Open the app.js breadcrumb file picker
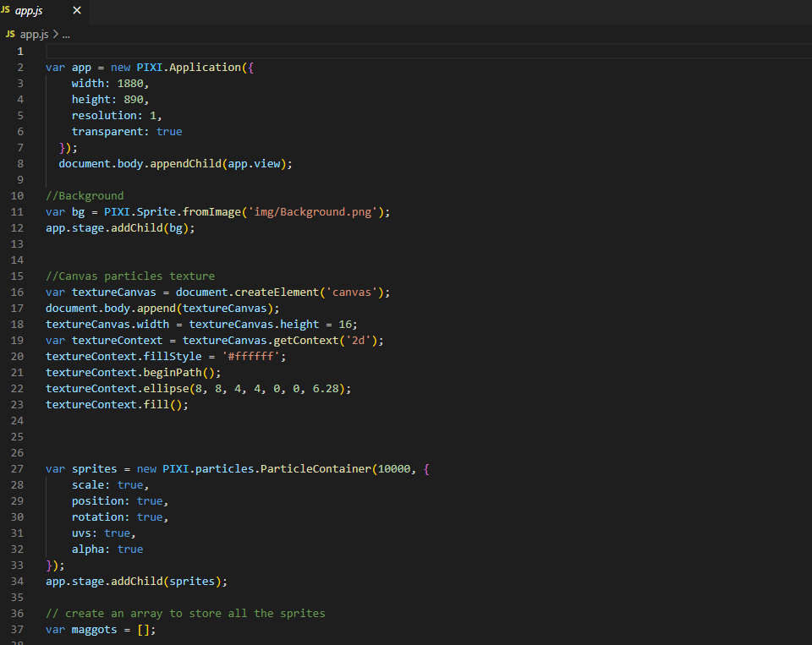The width and height of the screenshot is (812, 645). coord(34,35)
